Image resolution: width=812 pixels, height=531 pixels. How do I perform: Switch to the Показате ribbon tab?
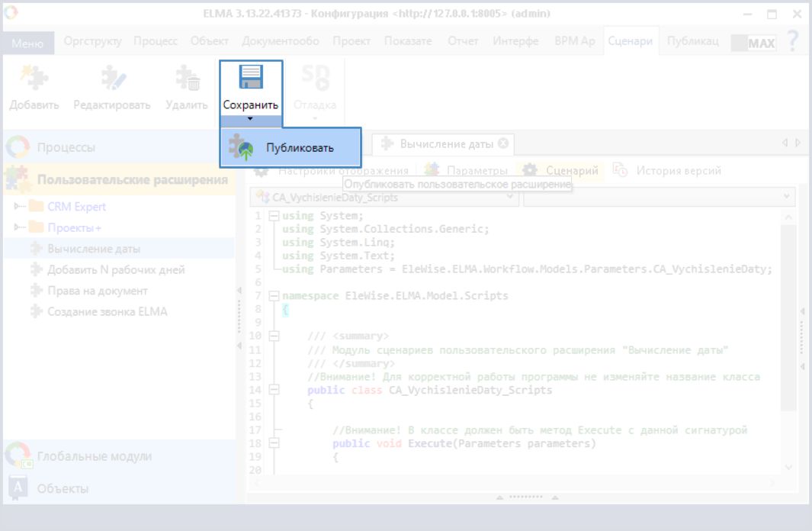(x=408, y=41)
